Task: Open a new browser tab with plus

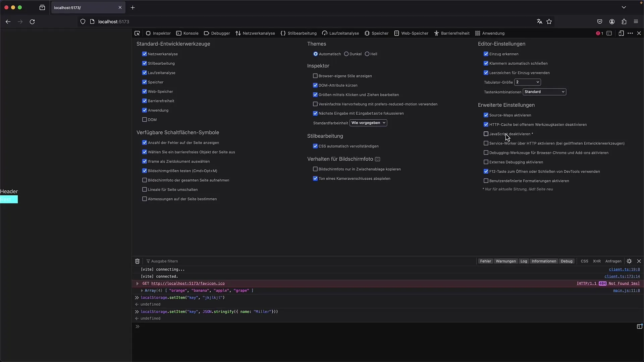Action: pos(133,7)
